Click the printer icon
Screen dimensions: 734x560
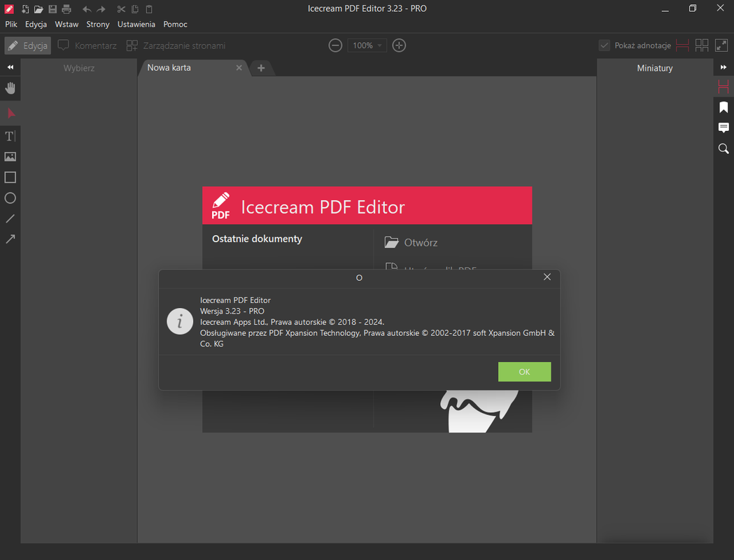tap(66, 9)
